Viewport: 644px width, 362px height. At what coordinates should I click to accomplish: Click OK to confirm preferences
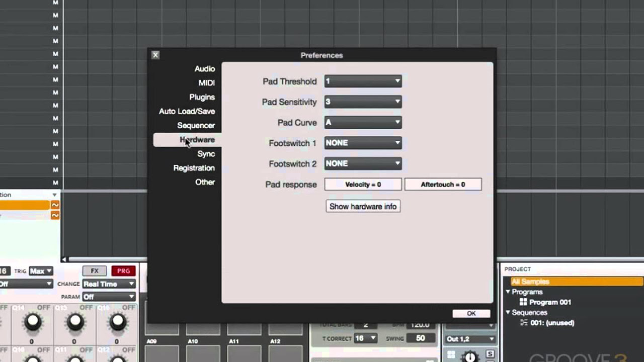(471, 313)
